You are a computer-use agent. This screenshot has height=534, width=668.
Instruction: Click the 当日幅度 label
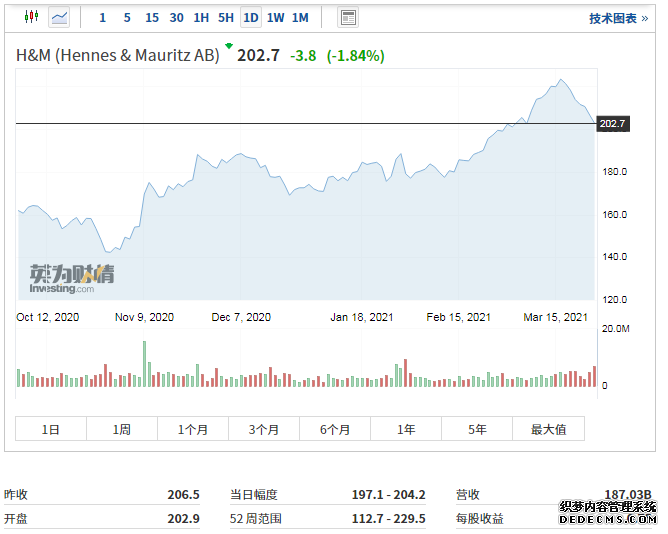pos(254,494)
